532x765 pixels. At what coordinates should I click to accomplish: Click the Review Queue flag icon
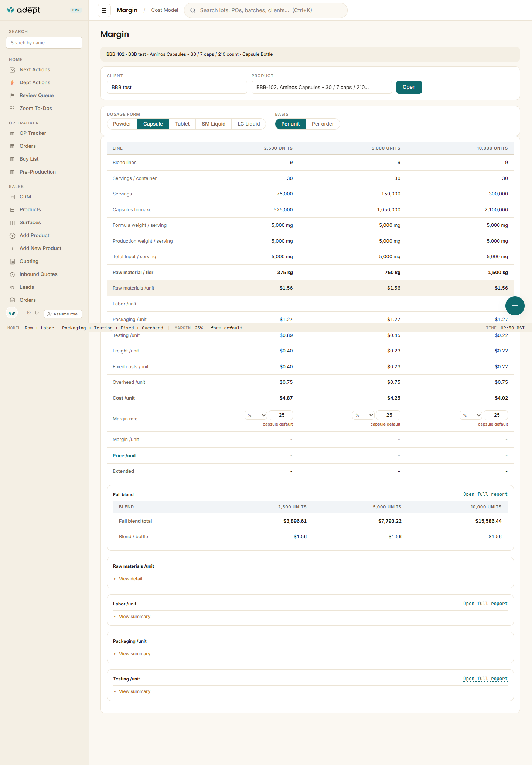tap(12, 96)
